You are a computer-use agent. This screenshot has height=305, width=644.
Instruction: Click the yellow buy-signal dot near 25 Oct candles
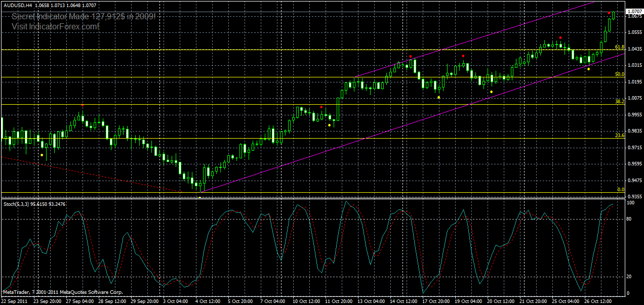click(589, 69)
